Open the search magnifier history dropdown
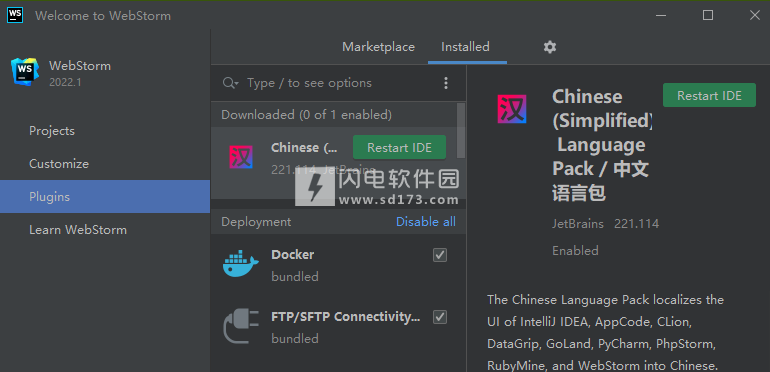Viewport: 770px width, 372px height. (230, 83)
